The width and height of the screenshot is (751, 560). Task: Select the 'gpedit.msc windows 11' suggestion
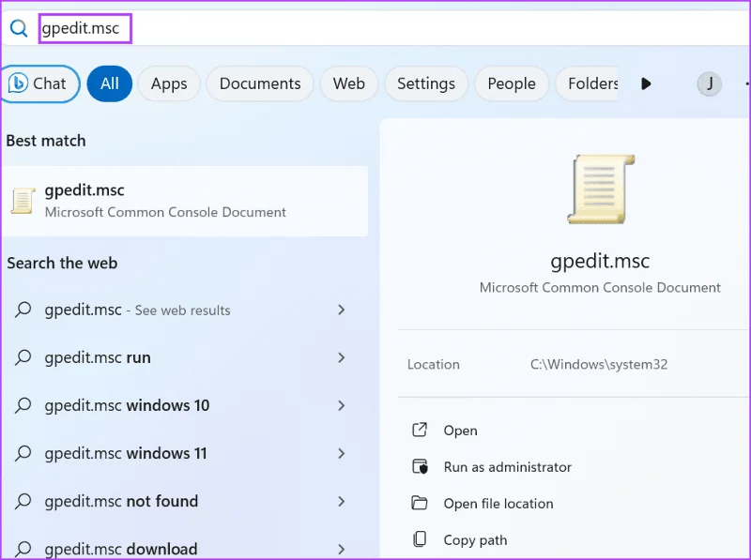(x=126, y=453)
